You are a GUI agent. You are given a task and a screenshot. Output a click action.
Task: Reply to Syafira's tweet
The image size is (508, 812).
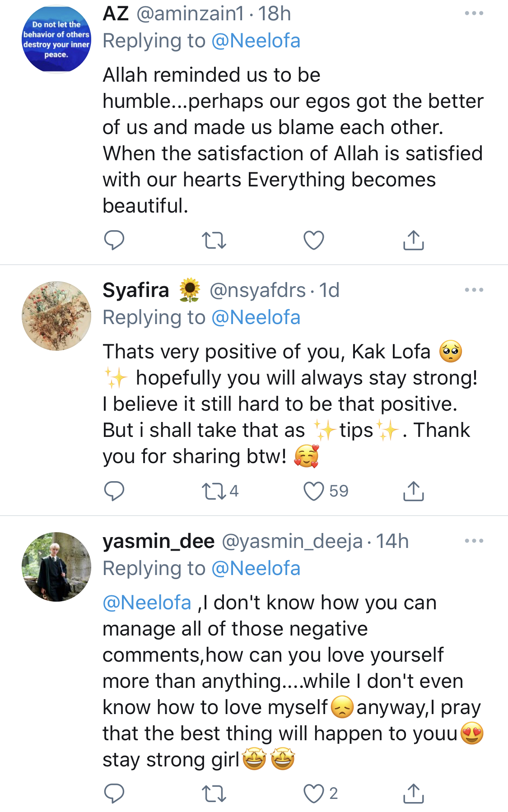coord(114,491)
